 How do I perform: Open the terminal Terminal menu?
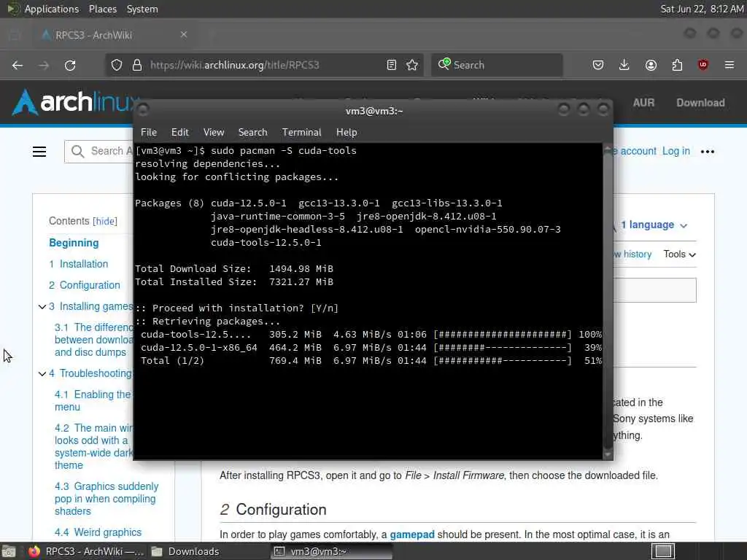click(301, 133)
